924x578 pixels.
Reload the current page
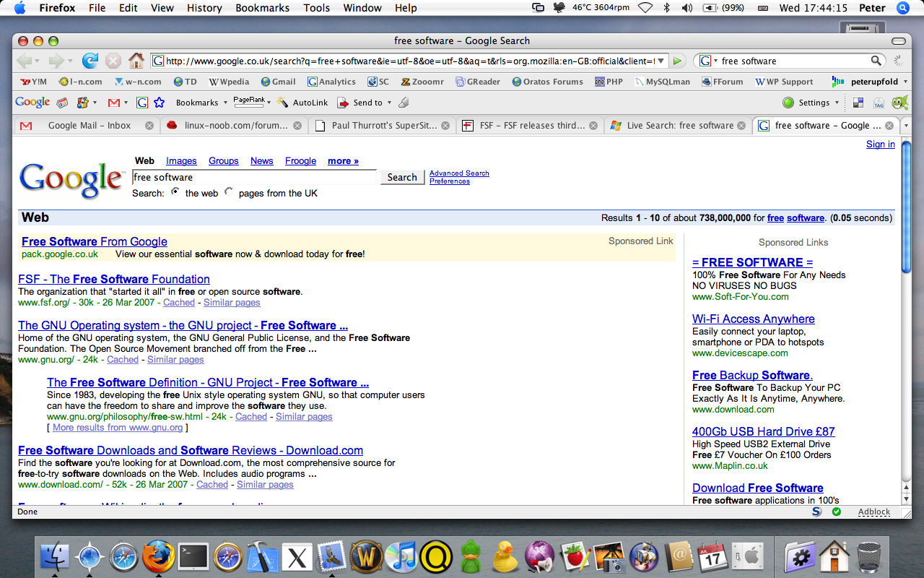coord(90,61)
